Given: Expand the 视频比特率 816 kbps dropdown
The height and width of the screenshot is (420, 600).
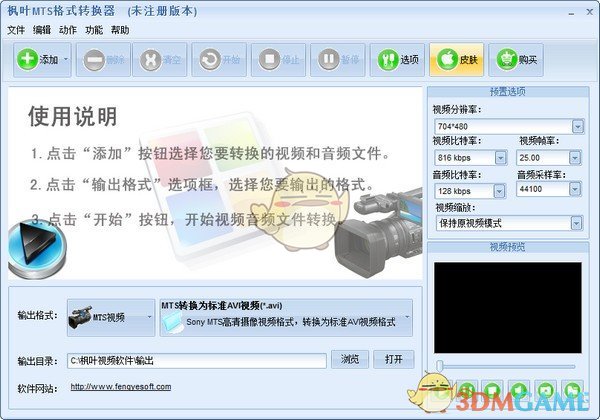Looking at the screenshot, I should tap(500, 158).
